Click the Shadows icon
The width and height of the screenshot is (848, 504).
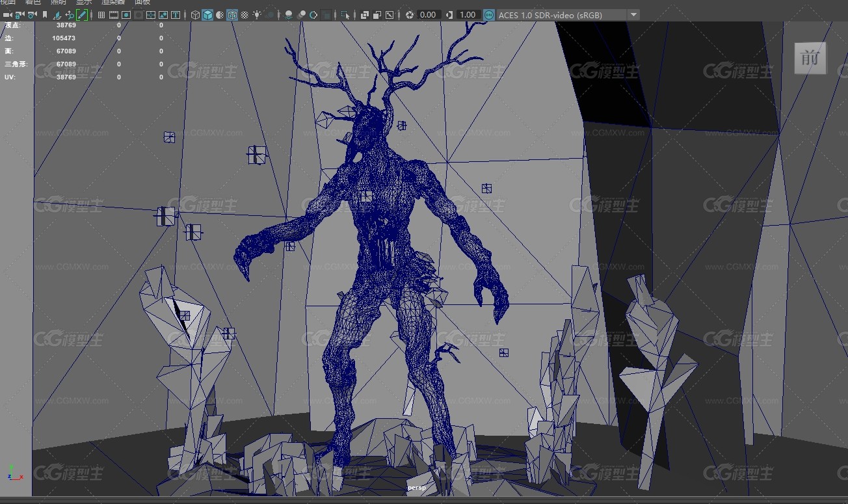click(x=269, y=15)
